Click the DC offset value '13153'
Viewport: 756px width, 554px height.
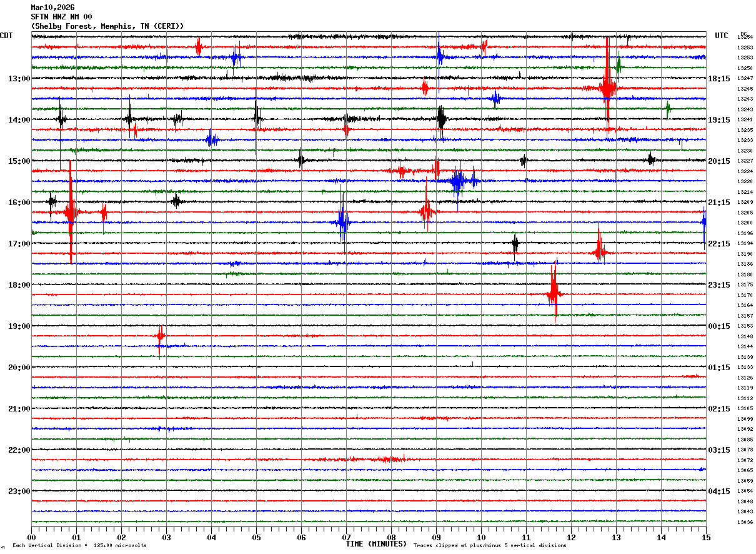(x=745, y=326)
